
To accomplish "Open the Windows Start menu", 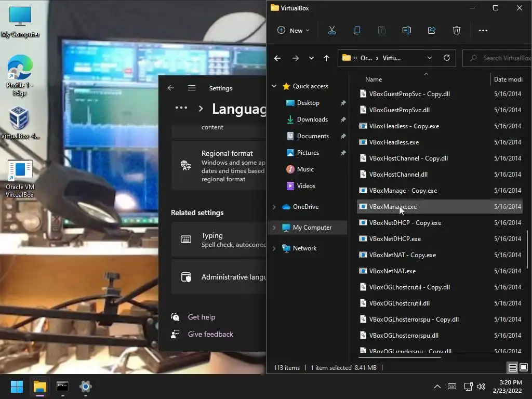I will click(x=17, y=387).
